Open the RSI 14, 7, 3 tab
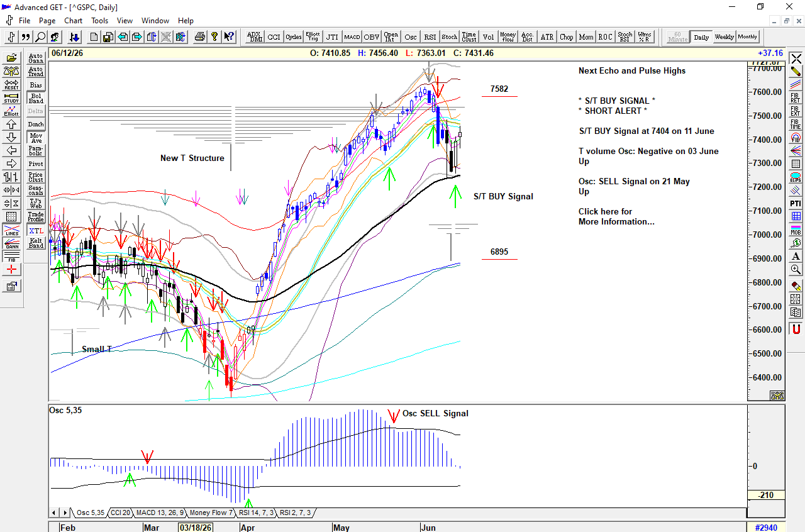 coord(256,513)
